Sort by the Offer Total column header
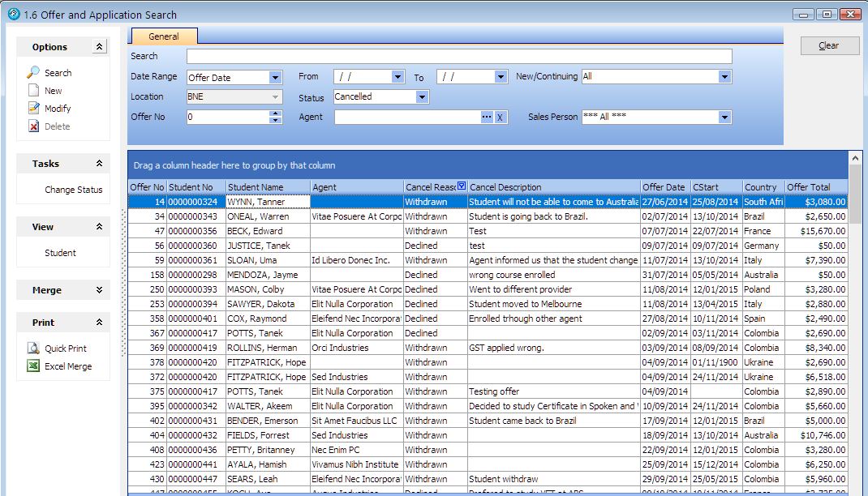 815,187
